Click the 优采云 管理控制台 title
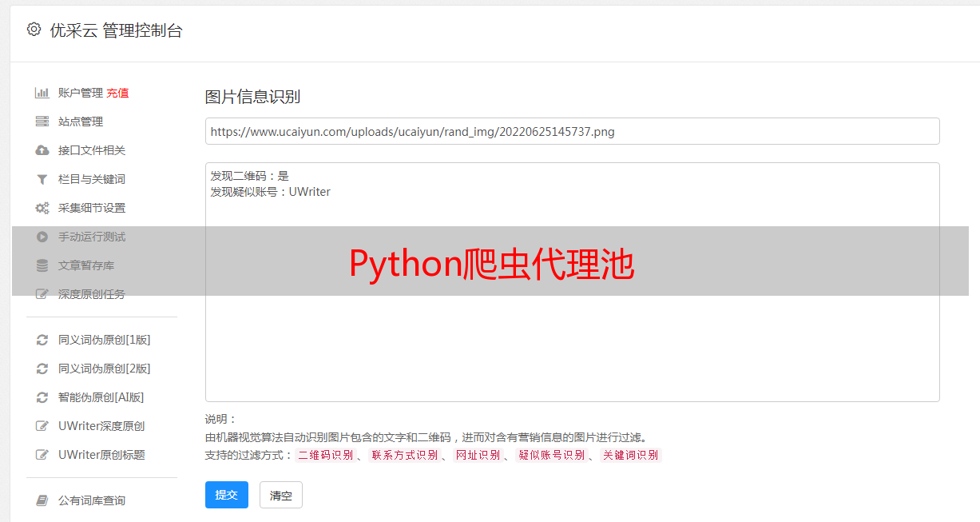 click(x=116, y=30)
